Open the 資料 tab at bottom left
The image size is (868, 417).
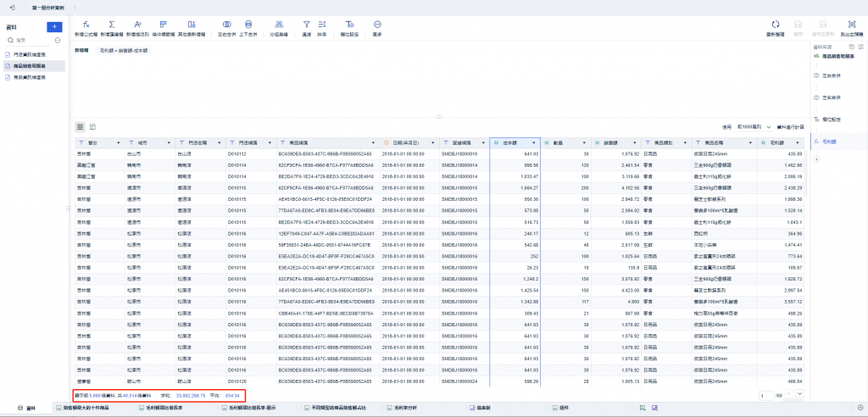(26, 408)
